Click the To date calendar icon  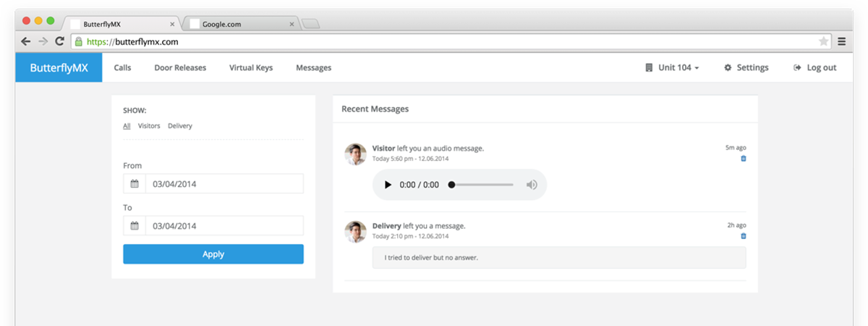coord(134,226)
